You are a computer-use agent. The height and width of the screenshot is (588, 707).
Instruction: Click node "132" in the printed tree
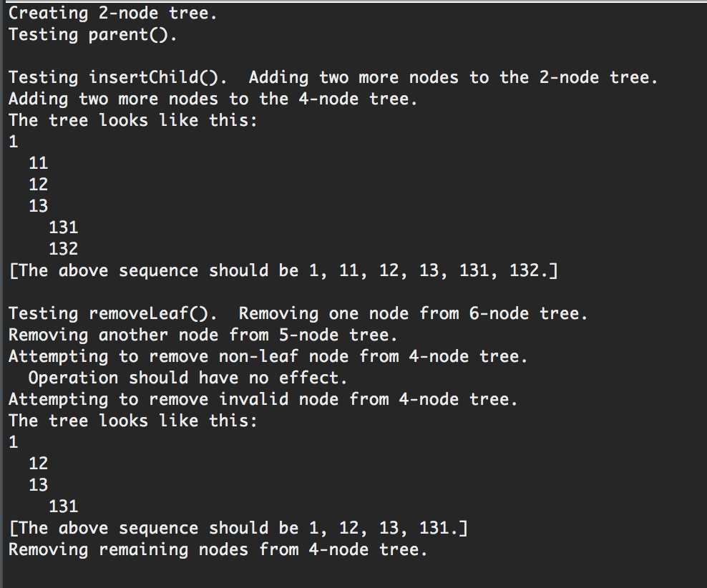tap(63, 249)
